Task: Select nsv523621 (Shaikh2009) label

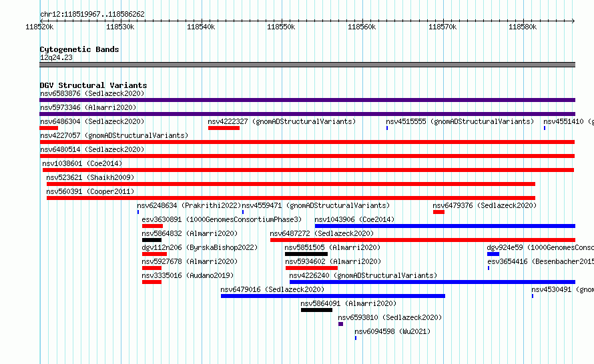Action: click(90, 177)
